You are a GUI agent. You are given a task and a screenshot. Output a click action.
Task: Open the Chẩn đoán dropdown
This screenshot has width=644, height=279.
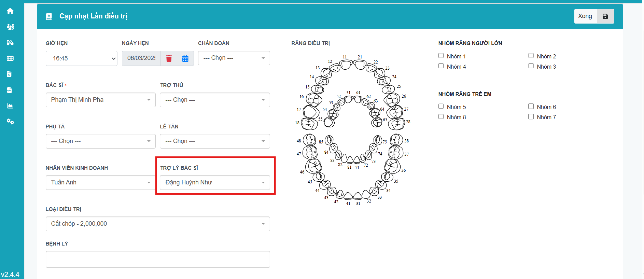234,58
